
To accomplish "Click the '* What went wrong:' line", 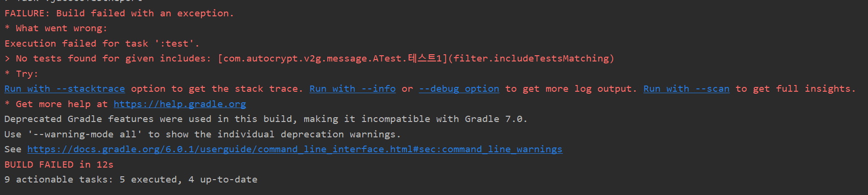I will click(x=56, y=28).
